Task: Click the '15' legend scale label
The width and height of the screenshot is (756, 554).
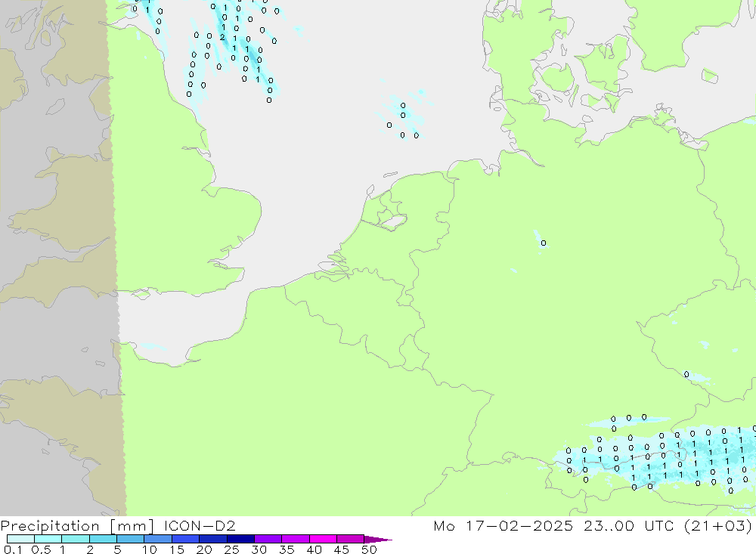Action: [177, 549]
